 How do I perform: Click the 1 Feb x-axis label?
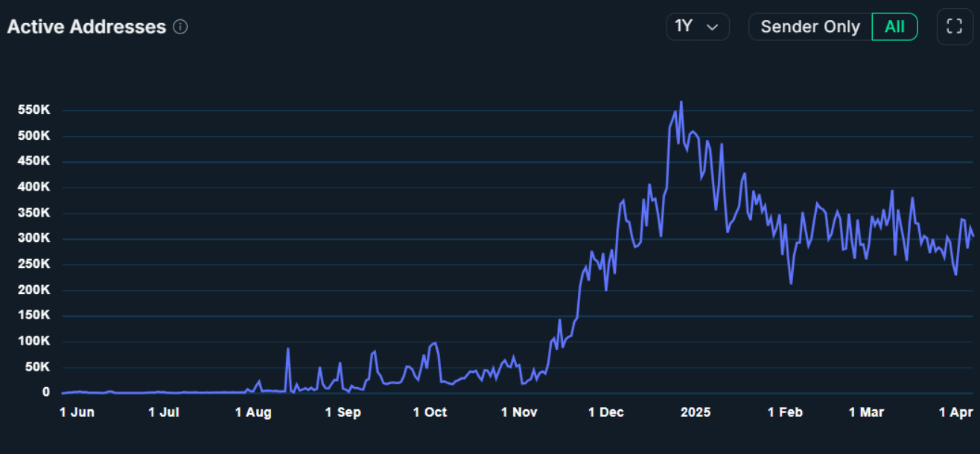pyautogui.click(x=785, y=412)
